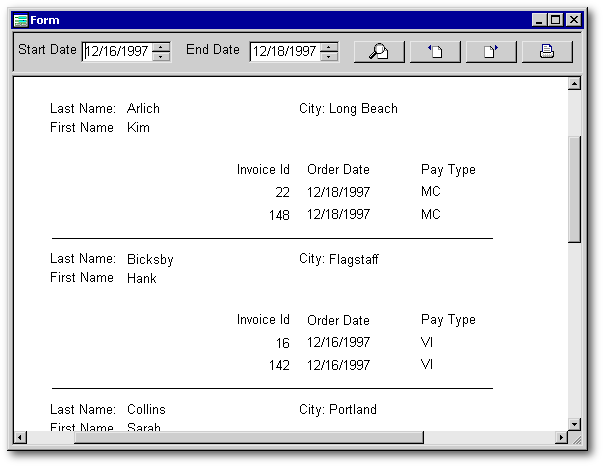Viewport: 603px width, 466px height.
Task: Click the window resize grip corner
Action: click(576, 438)
